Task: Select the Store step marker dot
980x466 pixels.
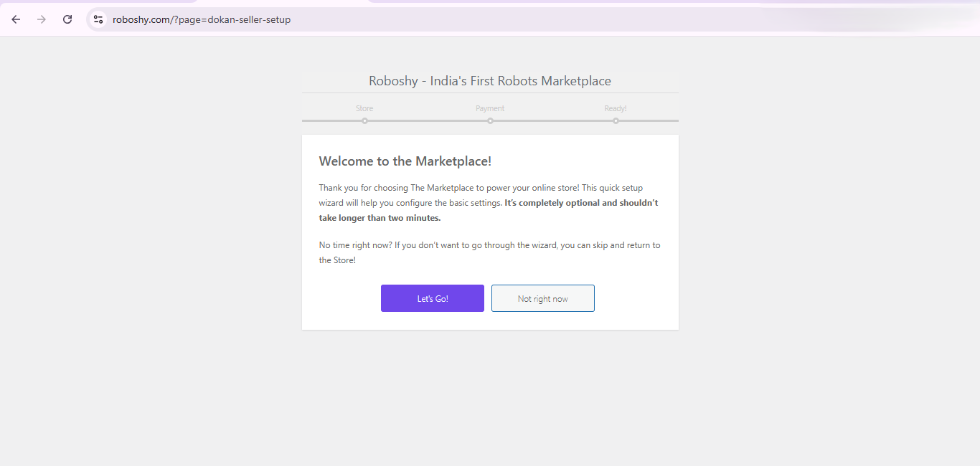Action: point(364,121)
